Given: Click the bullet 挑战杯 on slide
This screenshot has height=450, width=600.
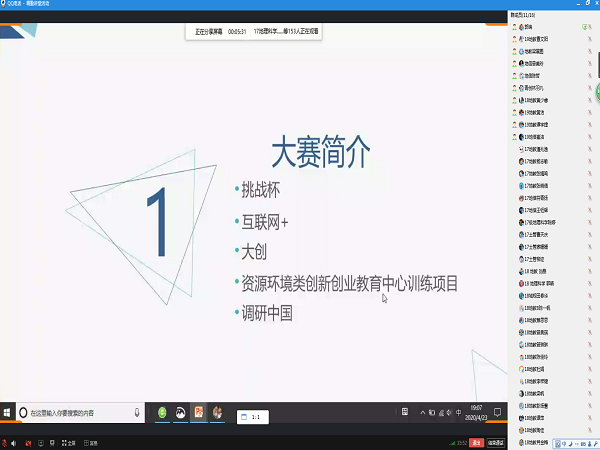Looking at the screenshot, I should pyautogui.click(x=261, y=189).
